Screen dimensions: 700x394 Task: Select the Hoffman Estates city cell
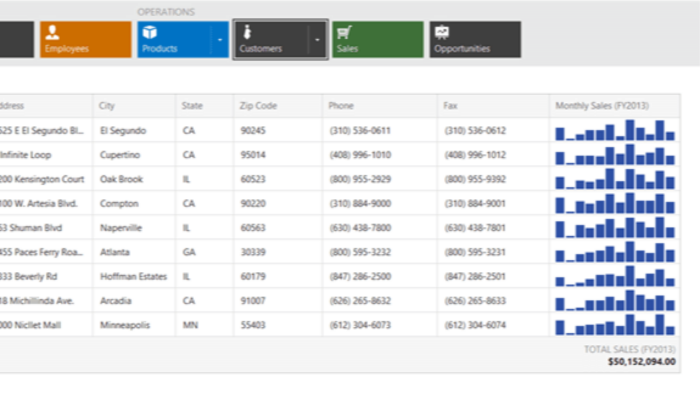[x=133, y=276]
